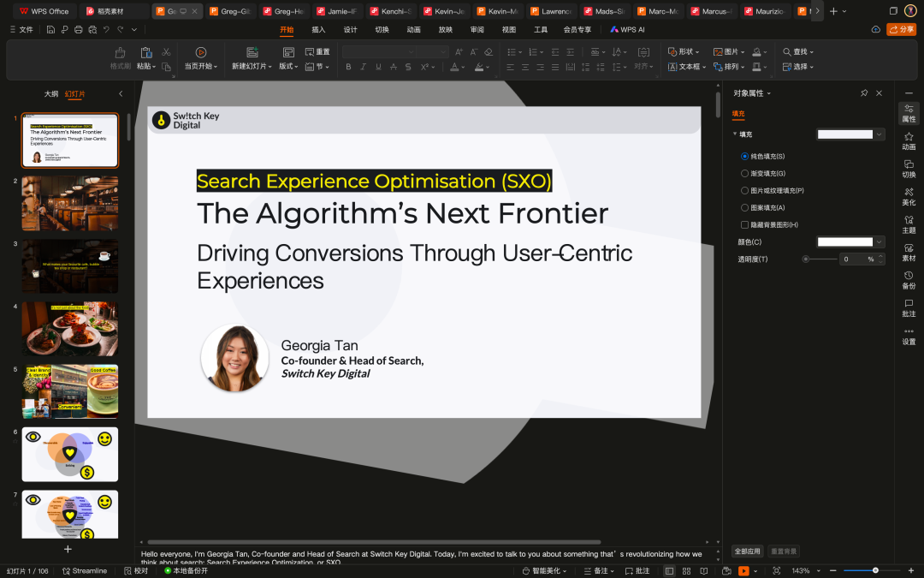Screen dimensions: 924x578
Task: Open the Backup (备份) sidebar icon
Action: click(x=909, y=280)
